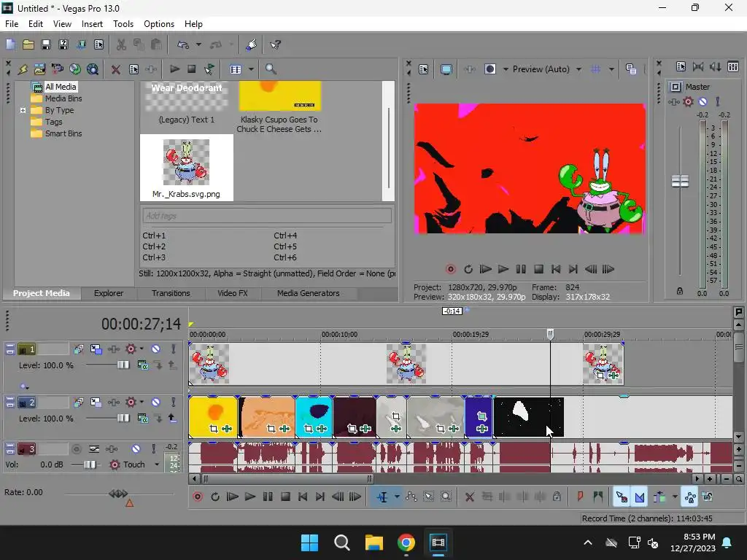Open Master Bus FX gear icon
Screen dimensions: 747x560
pyautogui.click(x=688, y=101)
